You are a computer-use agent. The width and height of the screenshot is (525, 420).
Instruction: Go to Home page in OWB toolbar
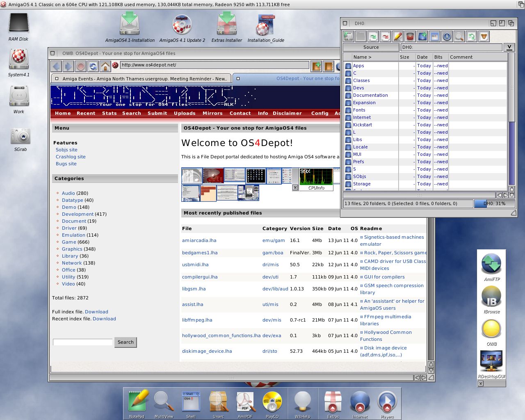(x=105, y=66)
